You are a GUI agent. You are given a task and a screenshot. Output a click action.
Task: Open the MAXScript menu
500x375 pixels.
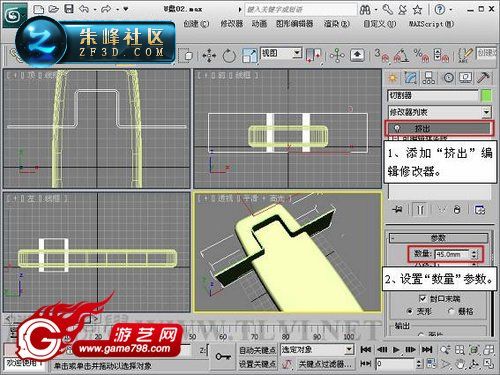[x=431, y=24]
